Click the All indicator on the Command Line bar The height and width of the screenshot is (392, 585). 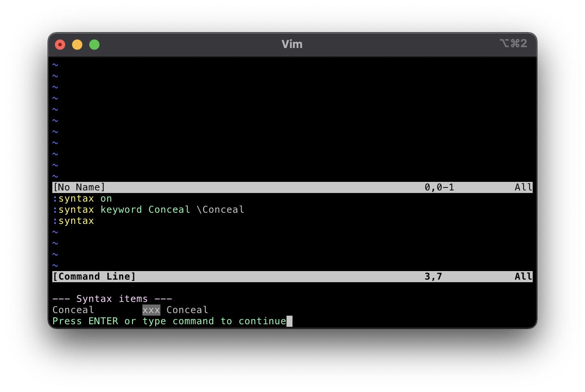point(523,276)
